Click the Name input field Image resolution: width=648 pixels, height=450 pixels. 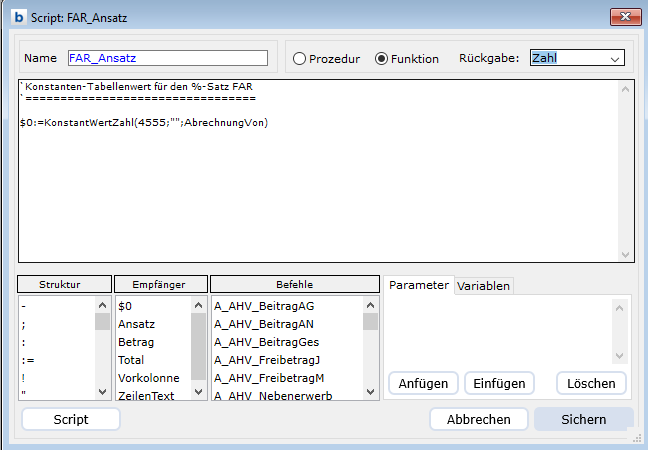[167, 58]
